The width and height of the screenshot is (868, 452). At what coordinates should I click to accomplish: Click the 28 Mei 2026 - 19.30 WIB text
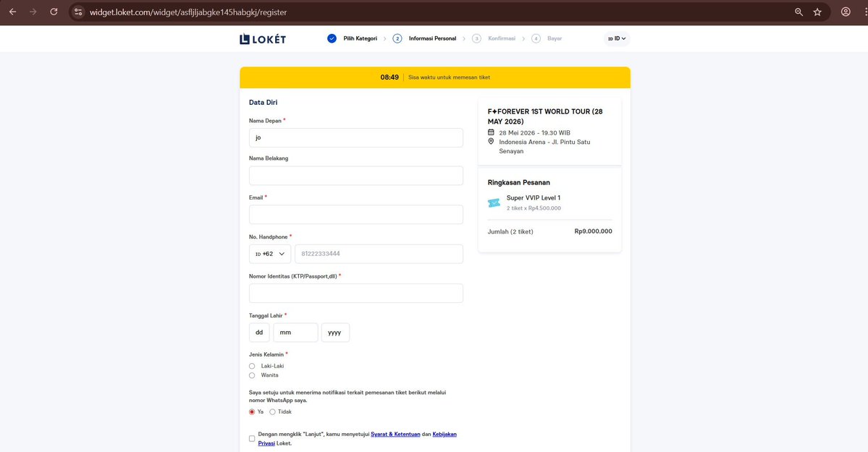tap(534, 133)
